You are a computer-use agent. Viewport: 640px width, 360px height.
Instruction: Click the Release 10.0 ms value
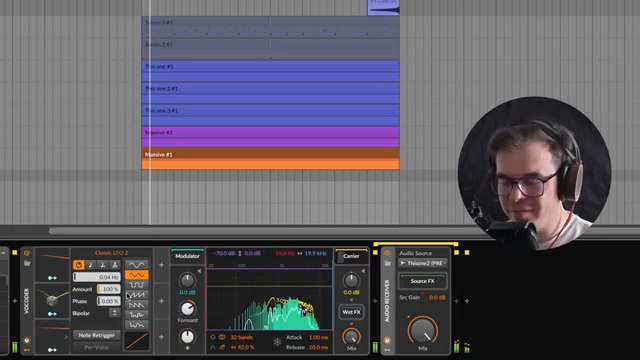coord(318,347)
